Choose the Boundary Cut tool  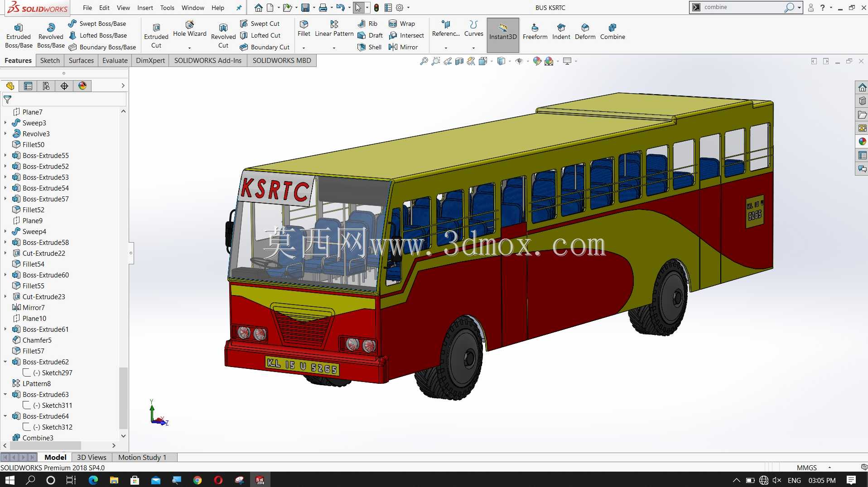(265, 47)
